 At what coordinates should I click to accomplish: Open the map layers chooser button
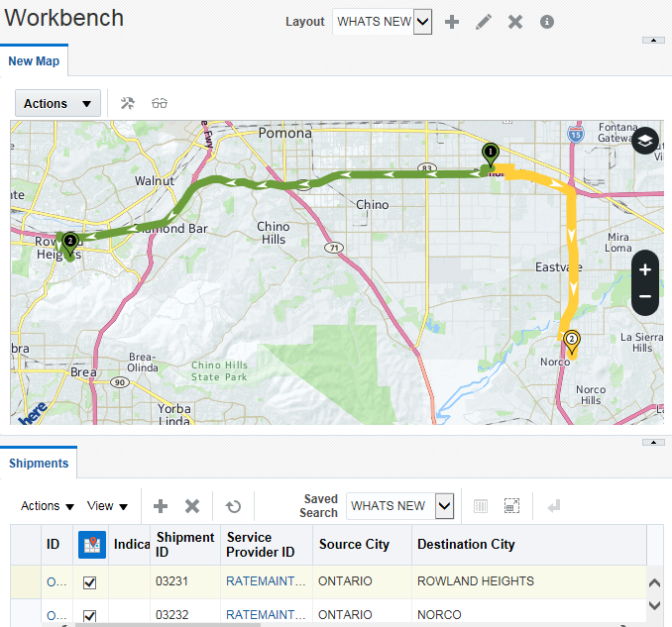pos(645,141)
